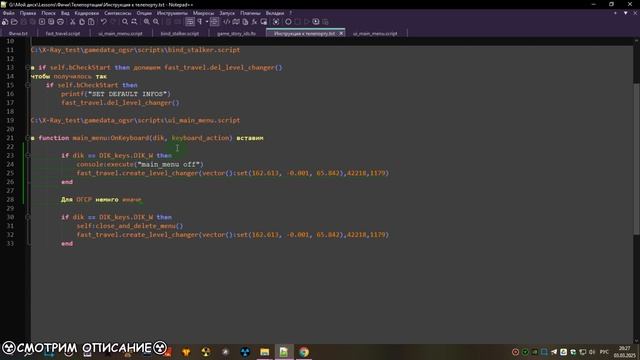Open the tab list dropdown triangle at top right
The image size is (640, 360).
625,13
